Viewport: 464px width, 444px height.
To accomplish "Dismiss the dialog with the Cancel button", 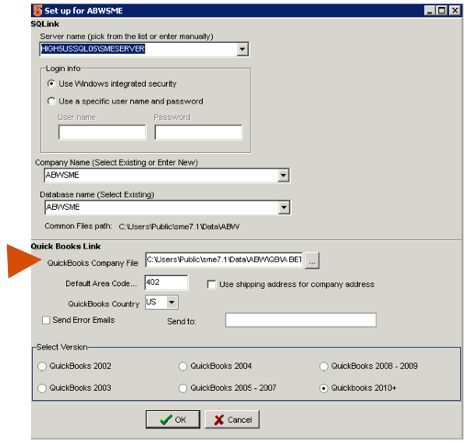I will (232, 420).
